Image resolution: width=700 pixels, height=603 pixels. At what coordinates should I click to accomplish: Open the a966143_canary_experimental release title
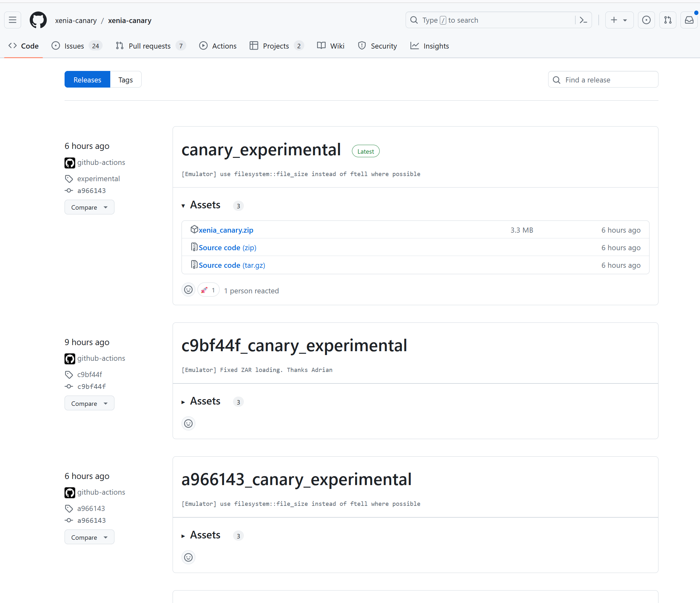pos(297,480)
